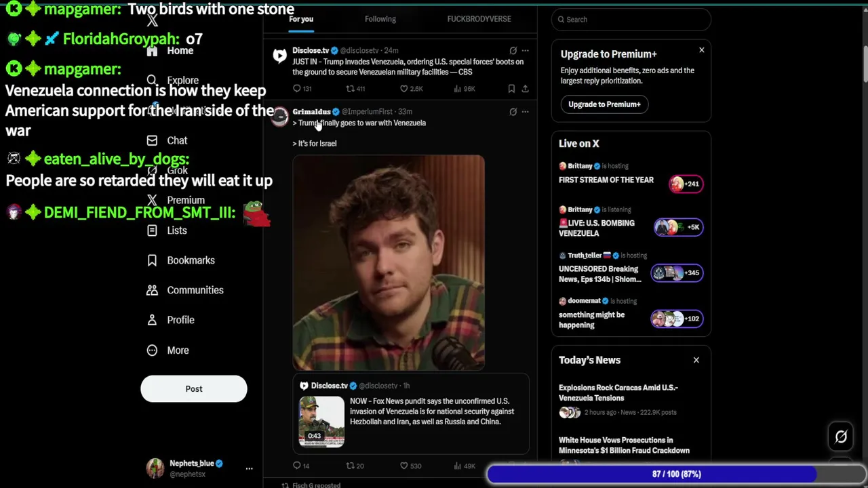This screenshot has height=488, width=868.
Task: Open the Grimaldus post portrait image
Action: pyautogui.click(x=389, y=263)
